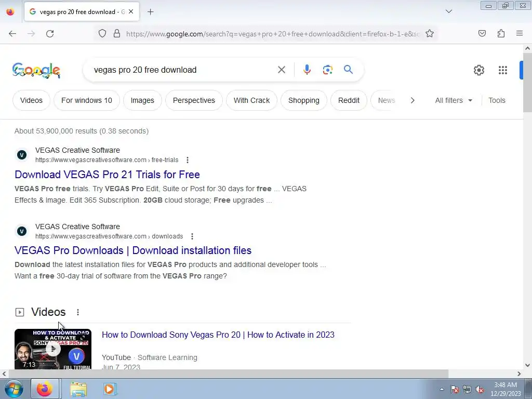
Task: List all tabs with the chevron button
Action: [x=448, y=11]
